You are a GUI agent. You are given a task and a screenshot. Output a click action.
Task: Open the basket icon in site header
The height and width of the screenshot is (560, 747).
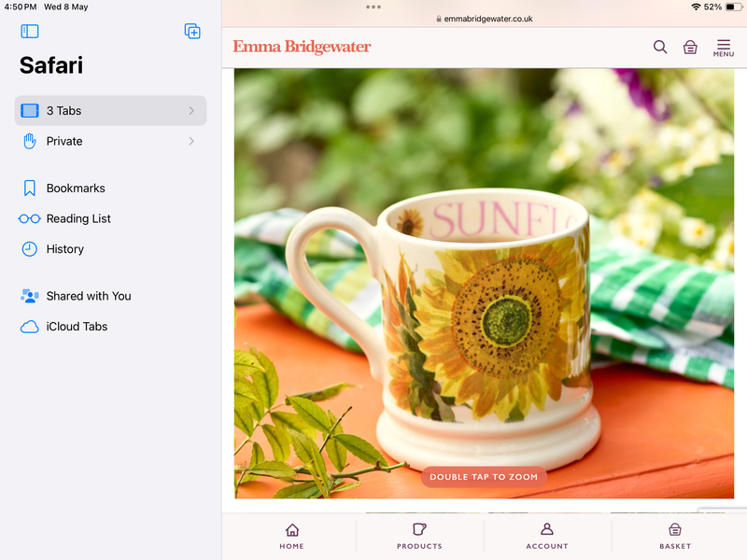click(690, 48)
